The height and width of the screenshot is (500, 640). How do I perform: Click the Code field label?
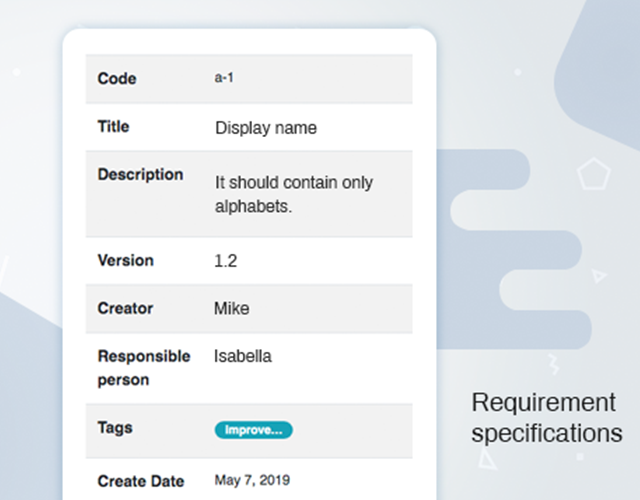click(117, 78)
